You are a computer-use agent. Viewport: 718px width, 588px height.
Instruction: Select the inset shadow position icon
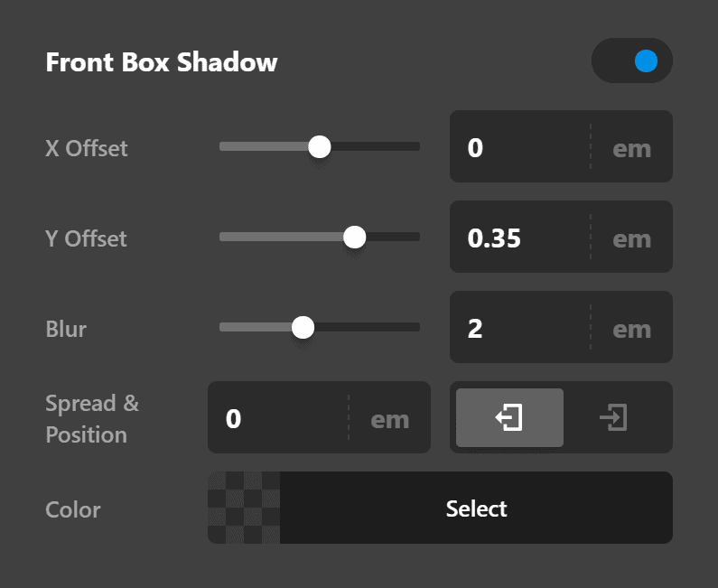pos(613,417)
